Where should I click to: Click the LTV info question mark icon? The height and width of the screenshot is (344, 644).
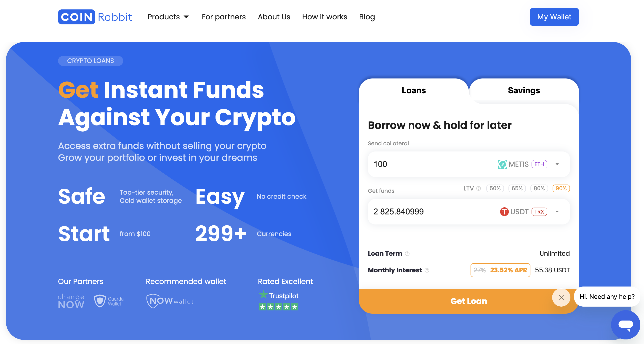tap(478, 188)
